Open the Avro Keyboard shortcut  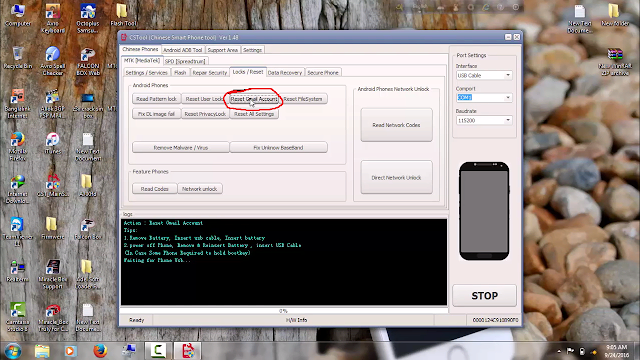tap(53, 18)
